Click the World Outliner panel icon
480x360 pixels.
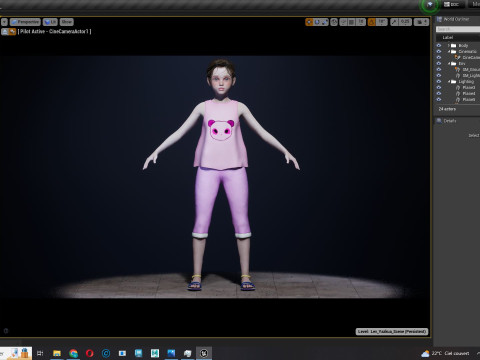tap(440, 19)
